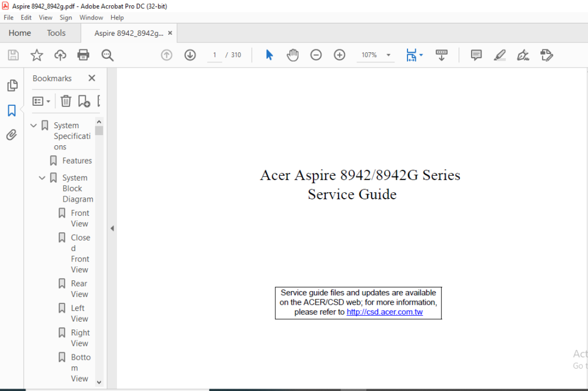Screen dimensions: 588x391
Task: Jump to Bottom View bookmark
Action: (81, 367)
